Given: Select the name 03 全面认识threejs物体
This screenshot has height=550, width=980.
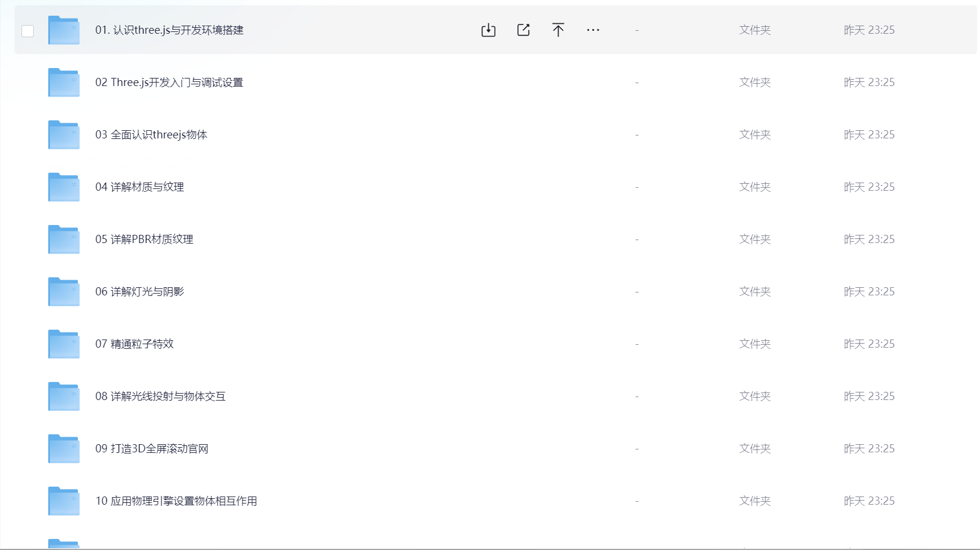Looking at the screenshot, I should [151, 135].
